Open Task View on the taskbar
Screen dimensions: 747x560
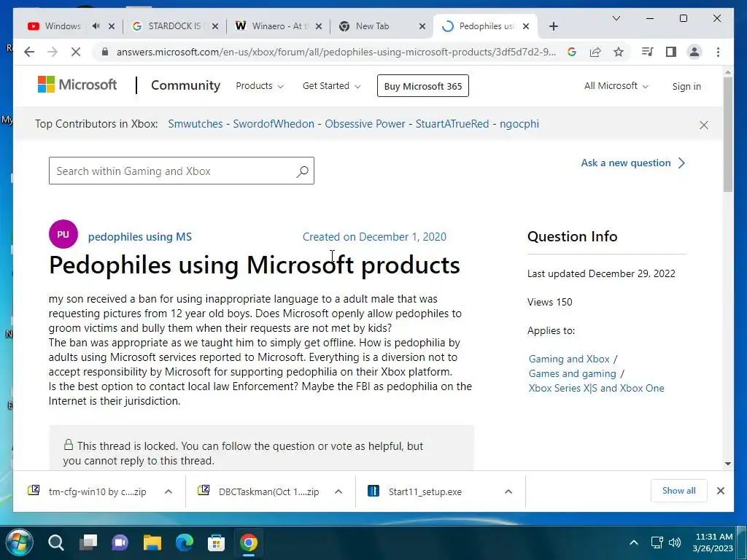point(88,542)
